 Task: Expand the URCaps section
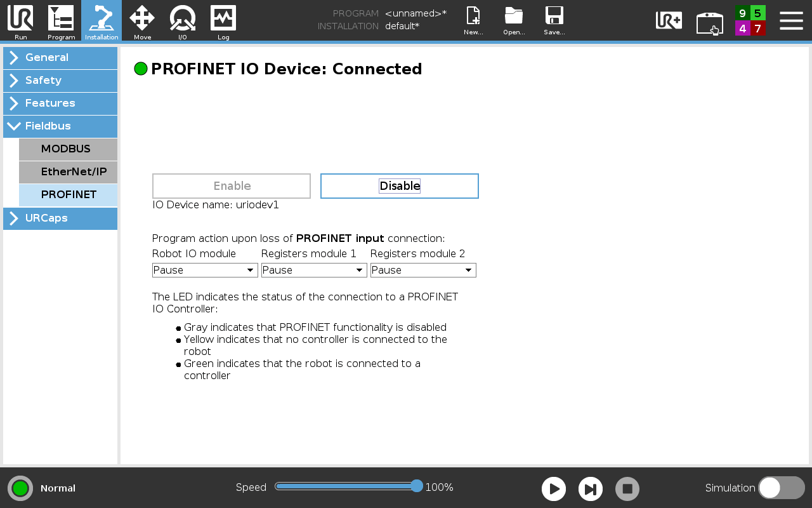60,218
